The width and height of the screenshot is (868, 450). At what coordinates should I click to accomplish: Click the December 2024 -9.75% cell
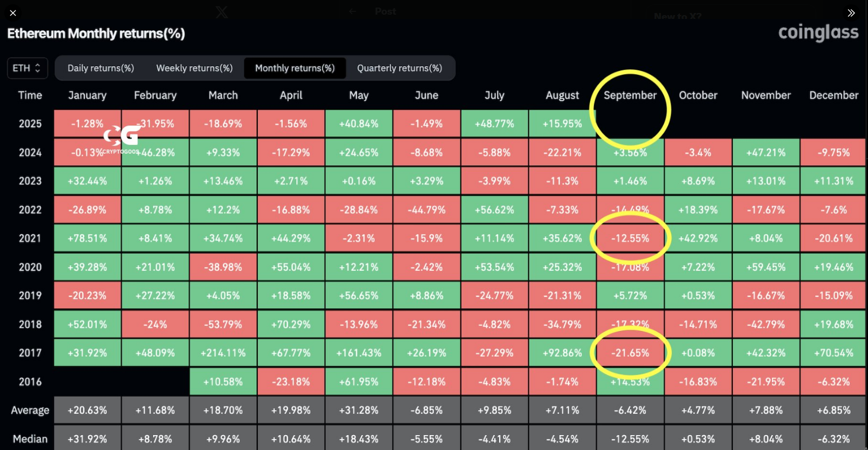pos(833,153)
